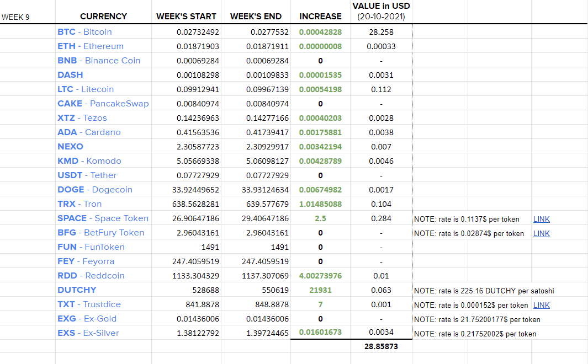The height and width of the screenshot is (364, 588).
Task: Click BetFury note rate 0.02874$
Action: (x=469, y=233)
